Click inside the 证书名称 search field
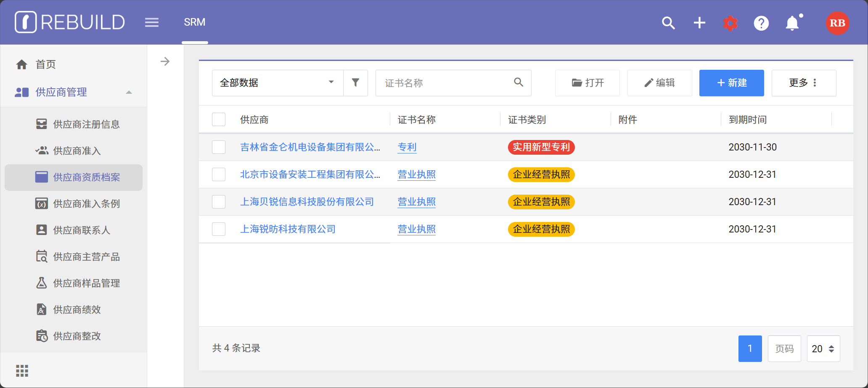This screenshot has width=868, height=388. pos(446,83)
